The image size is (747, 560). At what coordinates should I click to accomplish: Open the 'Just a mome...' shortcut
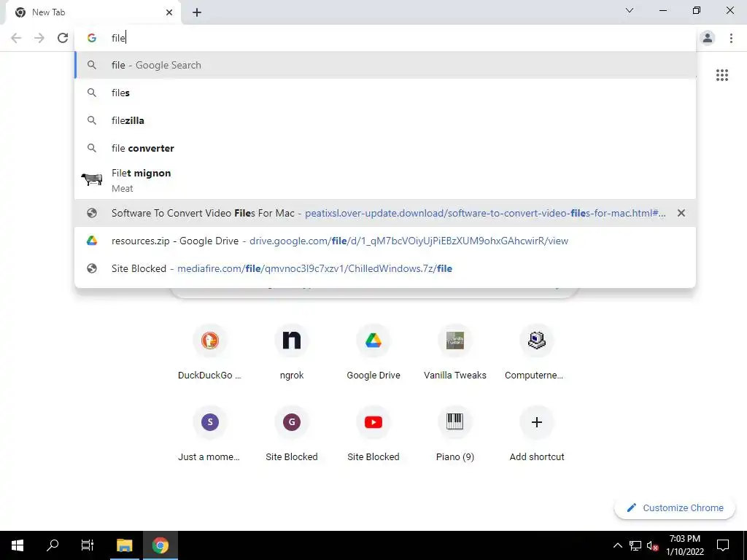tap(209, 433)
